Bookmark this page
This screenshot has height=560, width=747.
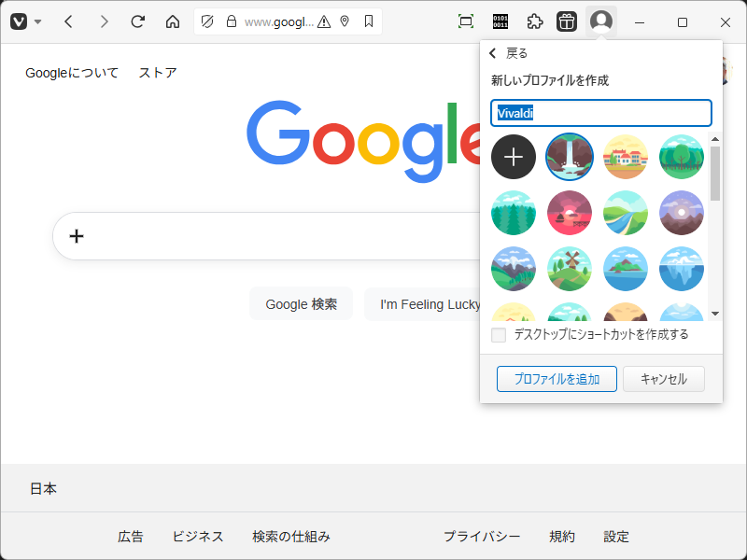[x=369, y=21]
